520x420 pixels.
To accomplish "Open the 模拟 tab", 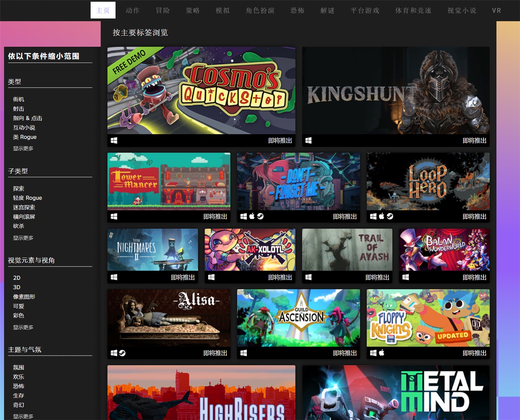I will pyautogui.click(x=223, y=10).
